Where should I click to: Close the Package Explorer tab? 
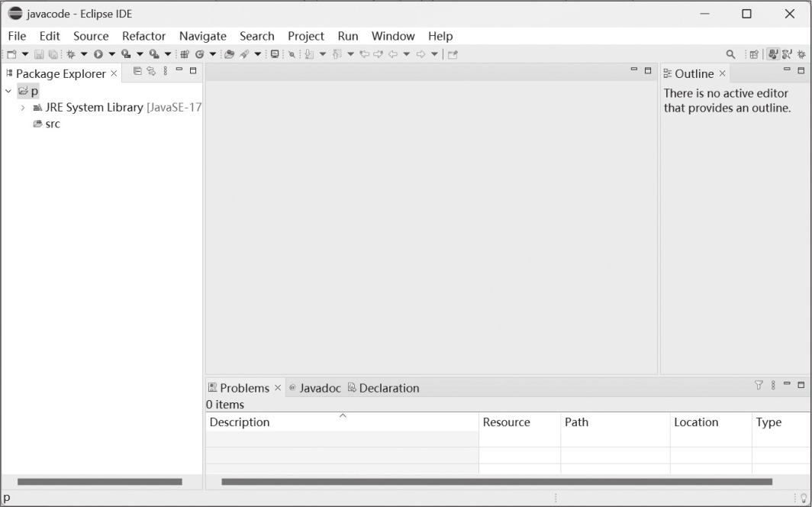[x=114, y=73]
